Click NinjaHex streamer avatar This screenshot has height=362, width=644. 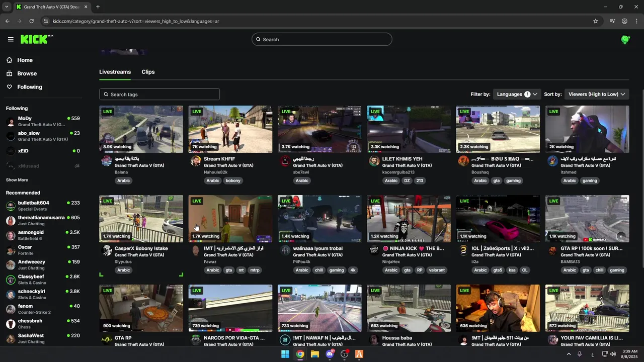pos(374,250)
